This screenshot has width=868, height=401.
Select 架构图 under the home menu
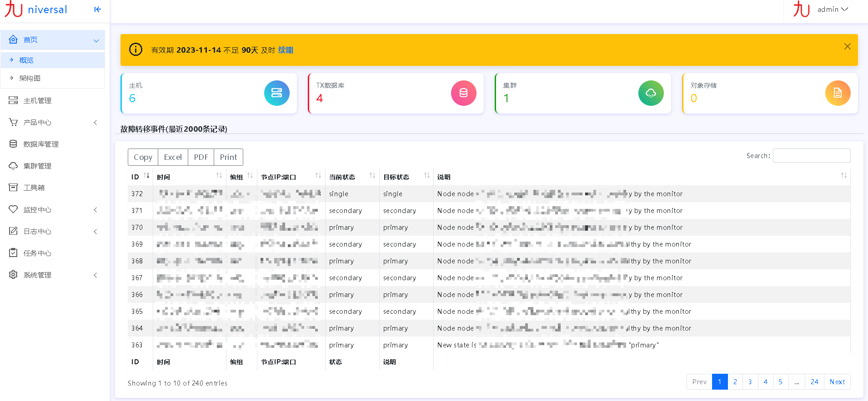pyautogui.click(x=30, y=78)
